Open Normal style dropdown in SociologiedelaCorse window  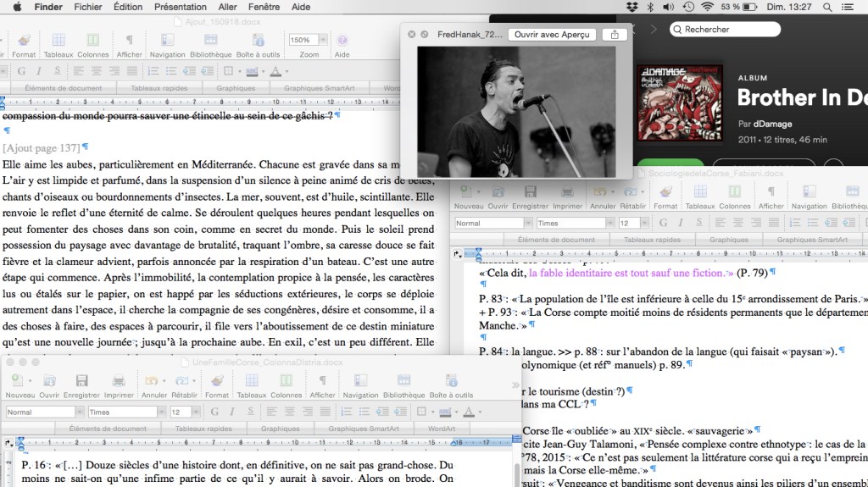pos(526,224)
